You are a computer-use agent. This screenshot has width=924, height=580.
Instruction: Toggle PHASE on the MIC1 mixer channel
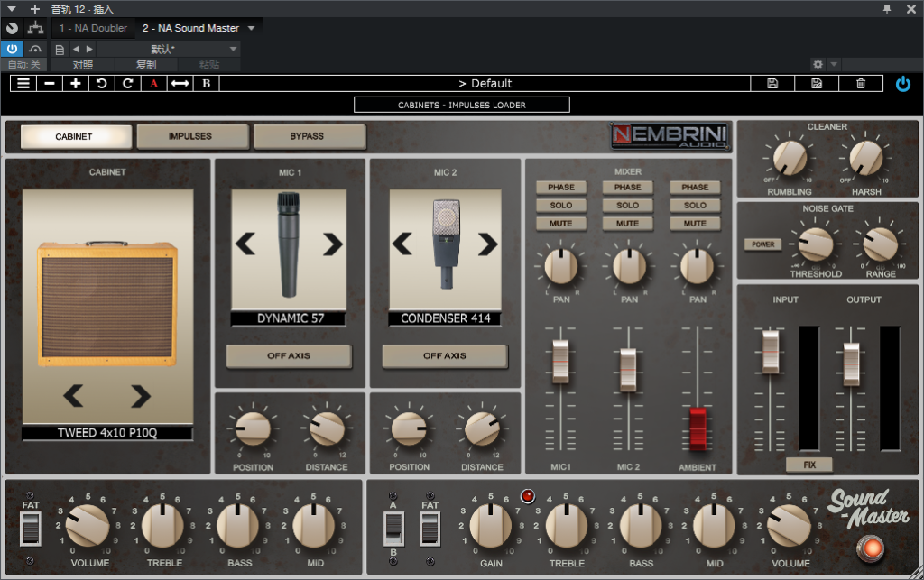[561, 188]
